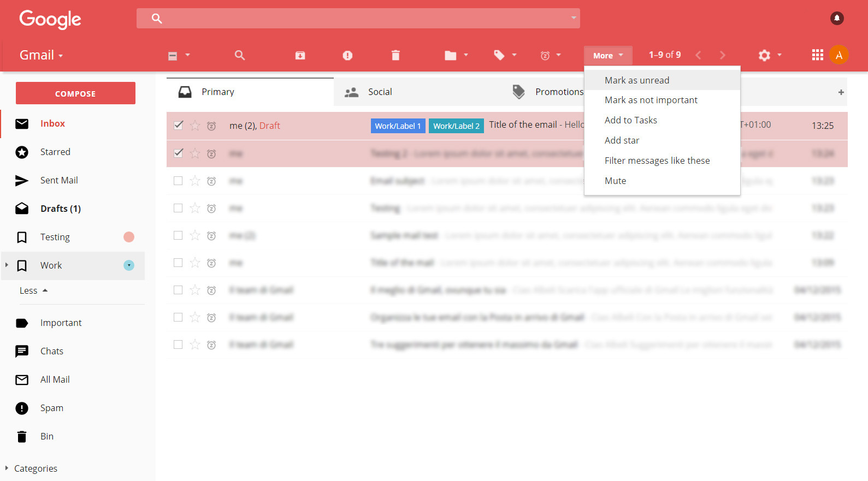Click the report spam exclamation icon
The width and height of the screenshot is (868, 481).
pyautogui.click(x=347, y=55)
